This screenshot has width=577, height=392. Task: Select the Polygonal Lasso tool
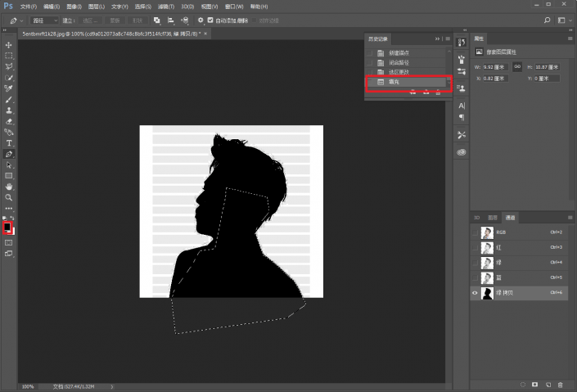point(8,66)
